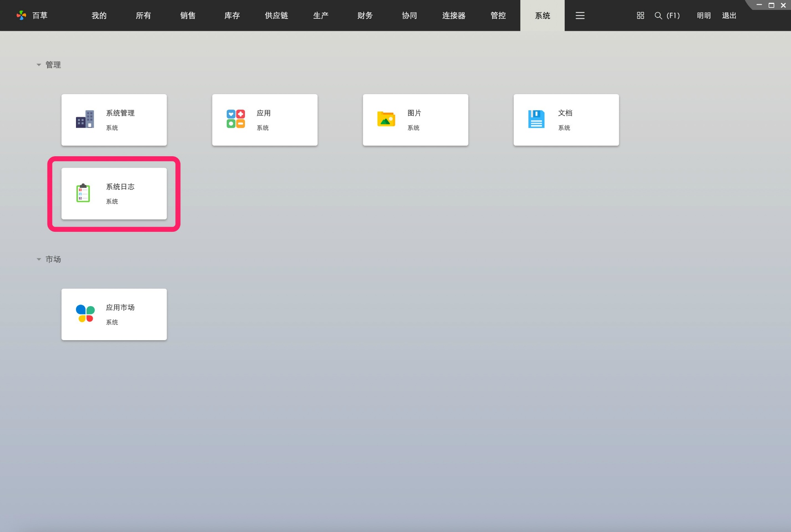Click the 百草 pinwheel logo icon
Viewport: 791px width, 532px height.
pos(21,15)
